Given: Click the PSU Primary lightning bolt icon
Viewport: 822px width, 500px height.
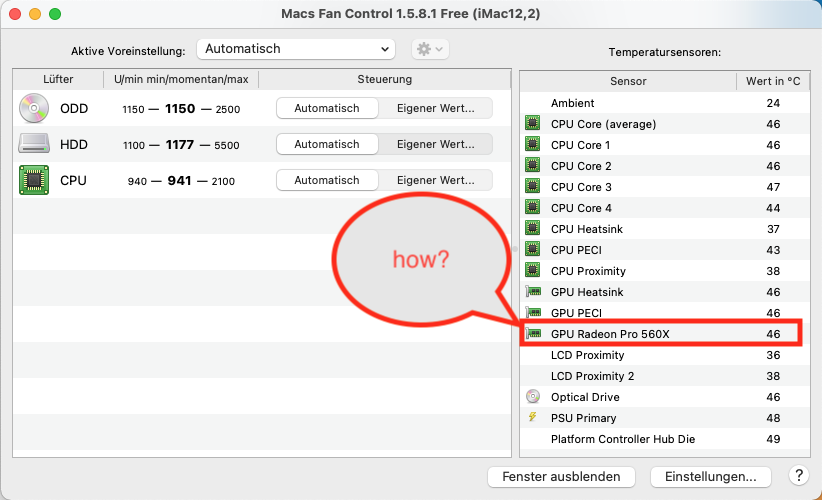Looking at the screenshot, I should pyautogui.click(x=533, y=417).
